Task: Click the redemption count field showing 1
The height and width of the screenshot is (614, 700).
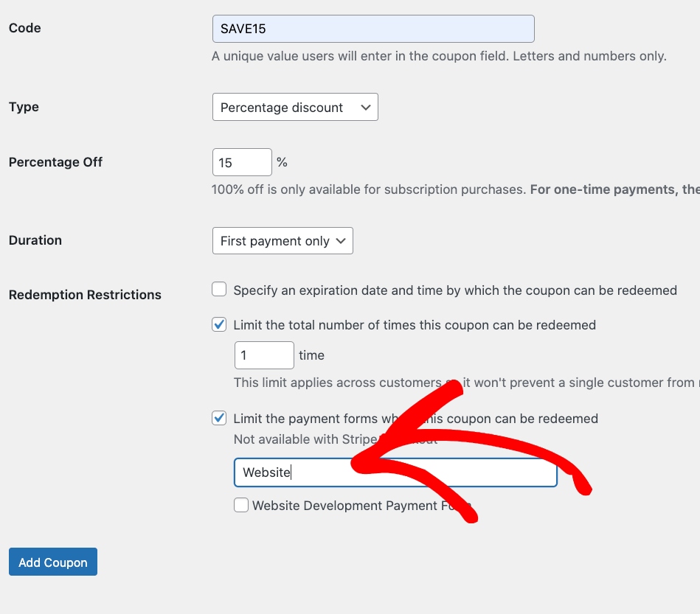Action: pyautogui.click(x=264, y=355)
